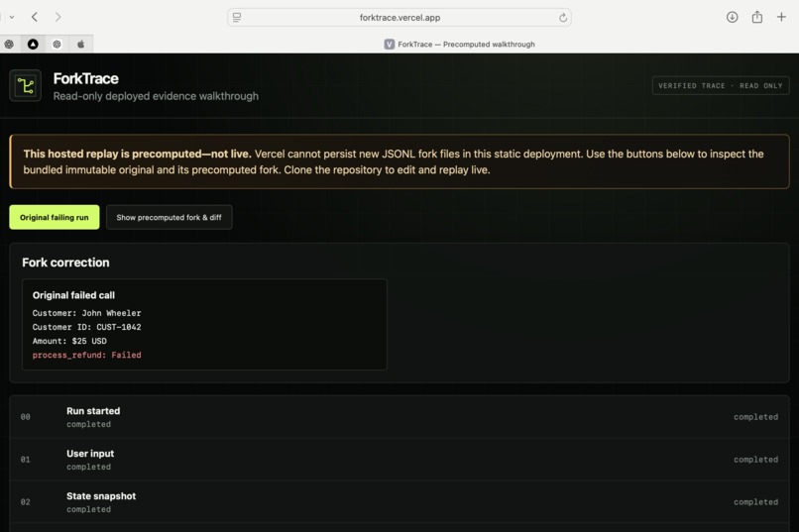Click the Original failed call label
799x532 pixels.
[x=73, y=295]
